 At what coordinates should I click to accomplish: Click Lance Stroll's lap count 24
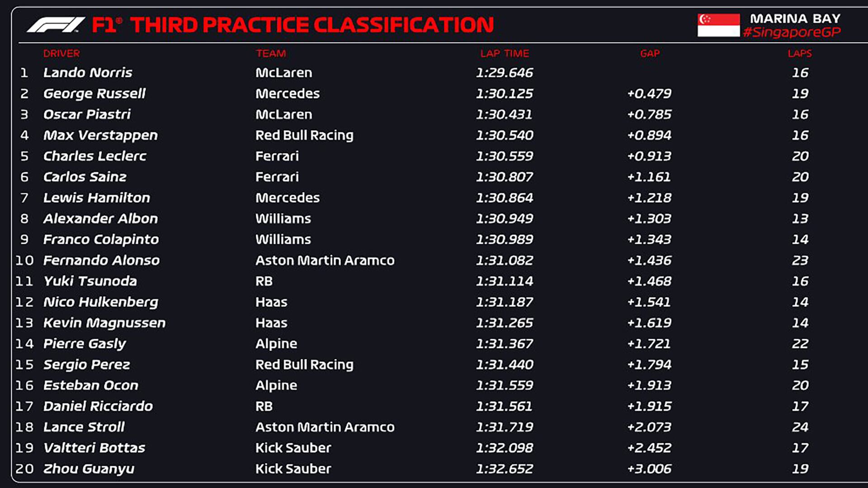[800, 427]
